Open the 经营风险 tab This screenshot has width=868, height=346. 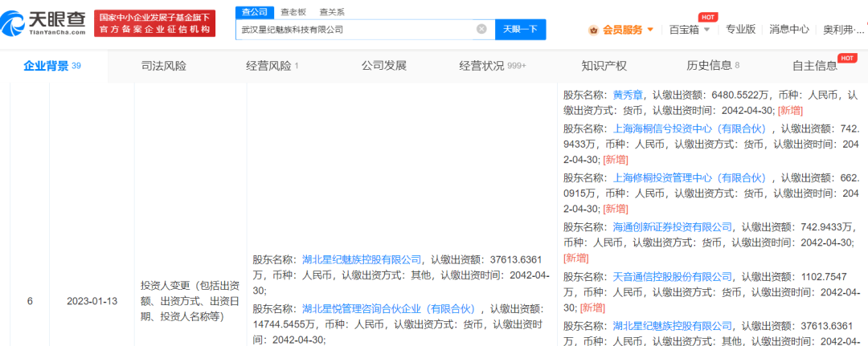pyautogui.click(x=268, y=66)
